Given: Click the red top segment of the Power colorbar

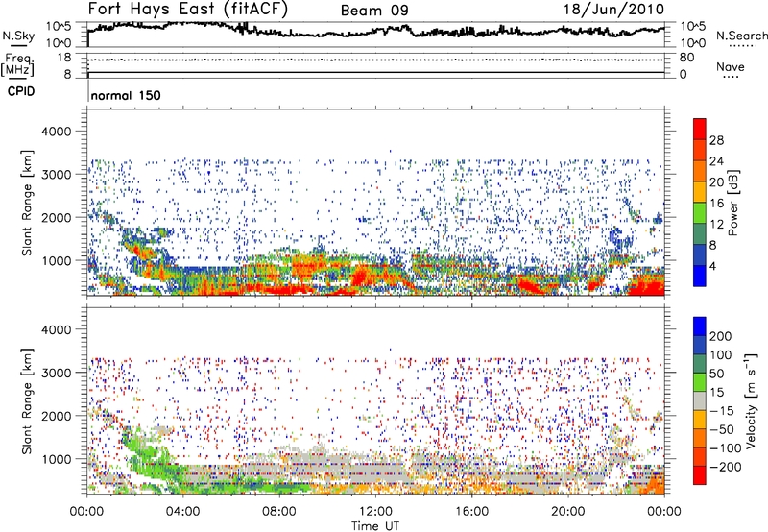Looking at the screenshot, I should click(700, 129).
